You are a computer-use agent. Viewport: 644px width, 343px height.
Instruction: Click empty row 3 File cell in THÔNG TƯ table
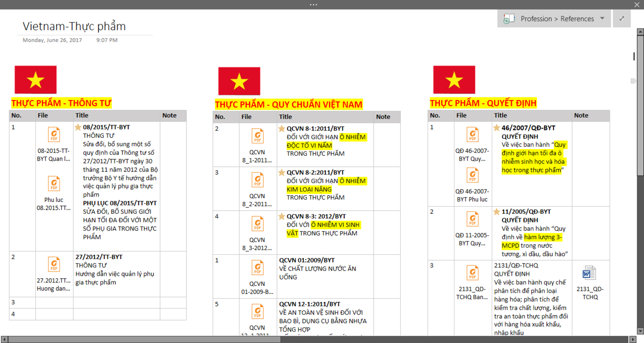54,303
